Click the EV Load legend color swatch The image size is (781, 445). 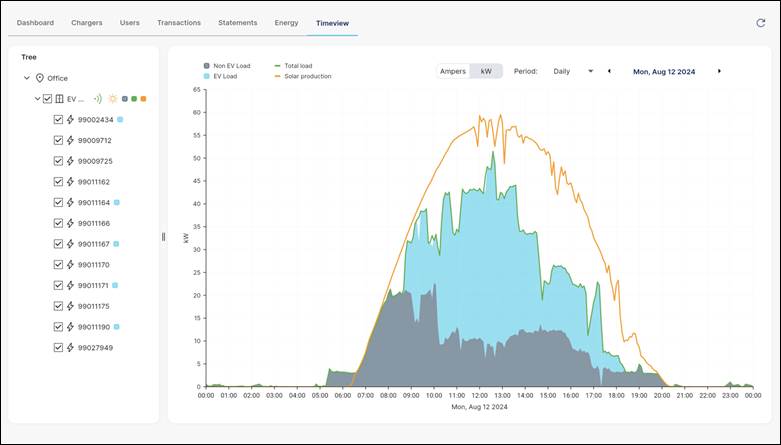click(x=206, y=76)
